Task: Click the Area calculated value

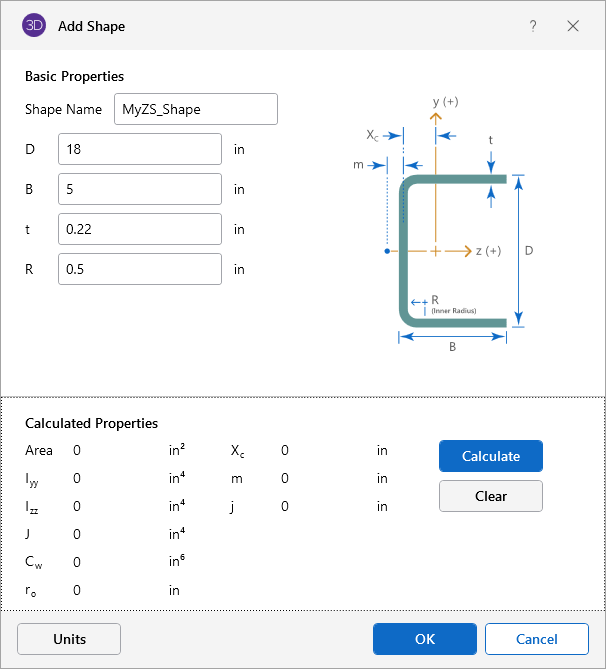Action: click(77, 451)
